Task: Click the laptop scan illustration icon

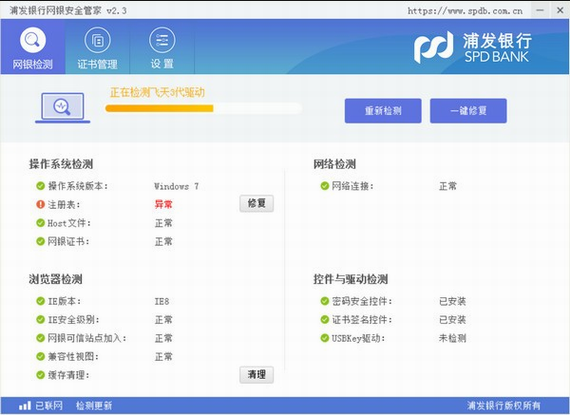Action: [63, 108]
